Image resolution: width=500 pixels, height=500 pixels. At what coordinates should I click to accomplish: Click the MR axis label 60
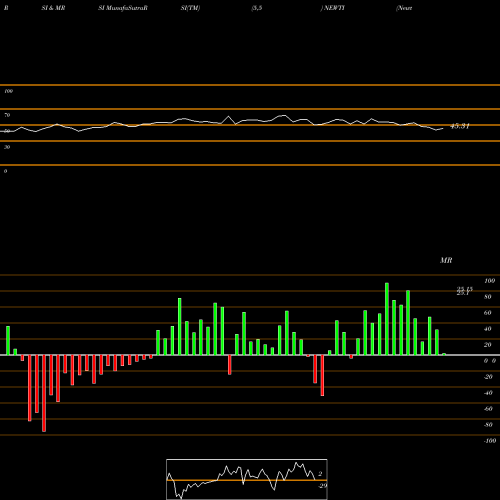coord(488,313)
